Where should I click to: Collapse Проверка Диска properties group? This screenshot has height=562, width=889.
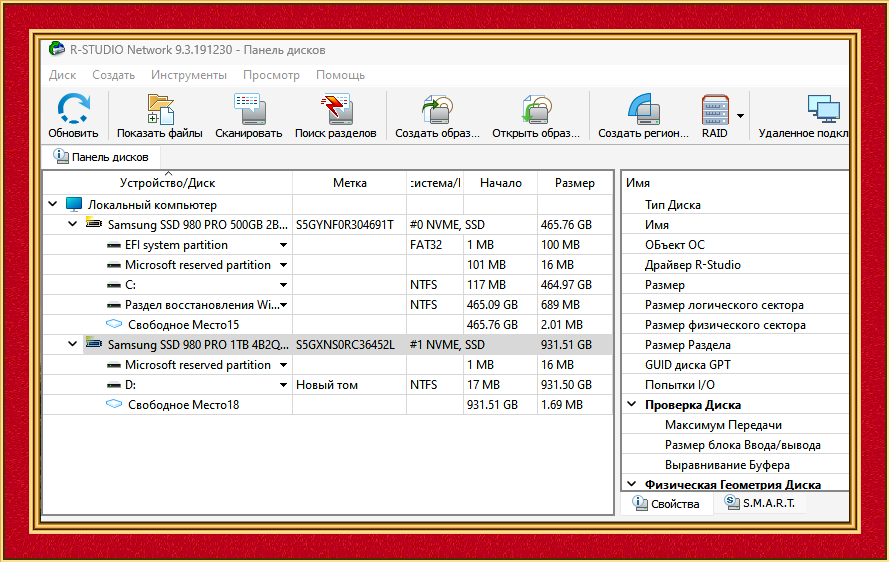point(632,404)
